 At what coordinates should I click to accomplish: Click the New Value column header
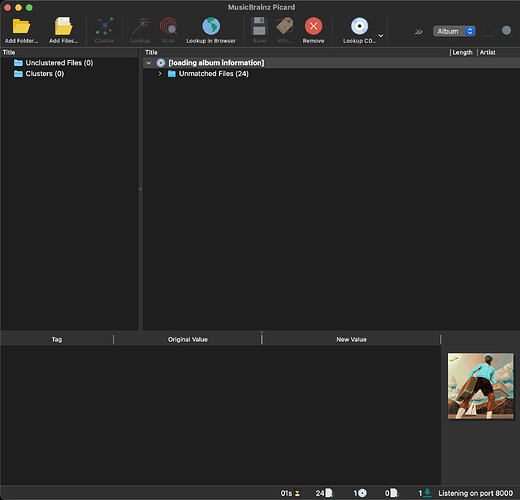[351, 339]
